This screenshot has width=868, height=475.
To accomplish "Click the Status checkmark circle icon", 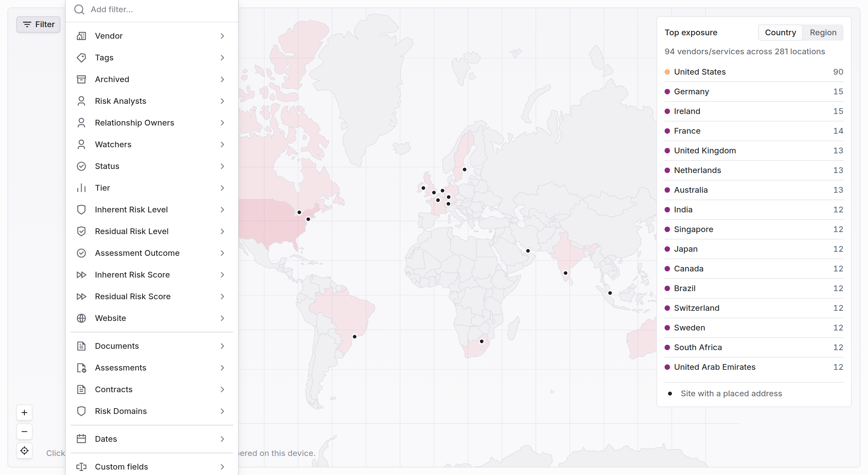I will tap(81, 166).
